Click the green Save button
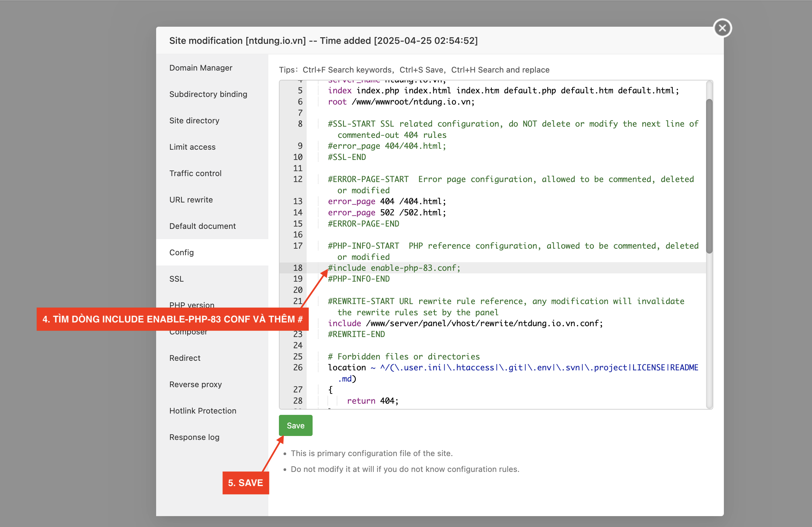812x527 pixels. pos(295,425)
